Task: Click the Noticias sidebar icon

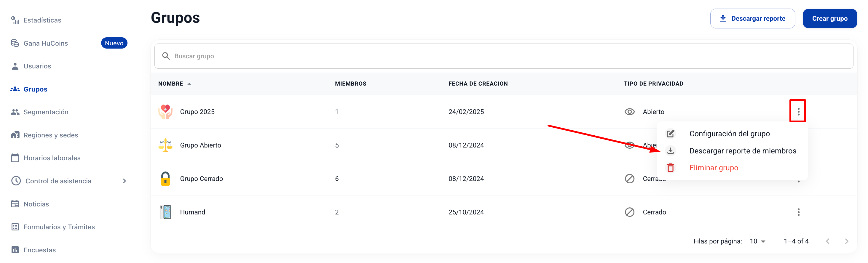Action: [15, 204]
